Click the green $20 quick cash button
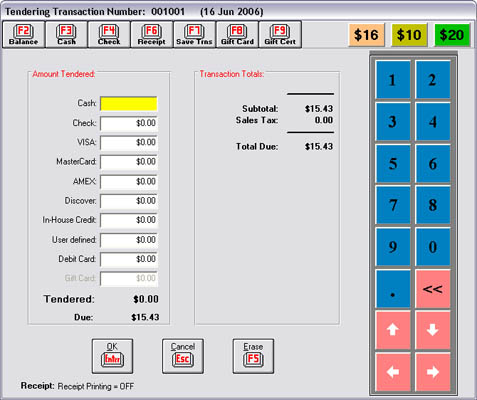 (x=452, y=35)
